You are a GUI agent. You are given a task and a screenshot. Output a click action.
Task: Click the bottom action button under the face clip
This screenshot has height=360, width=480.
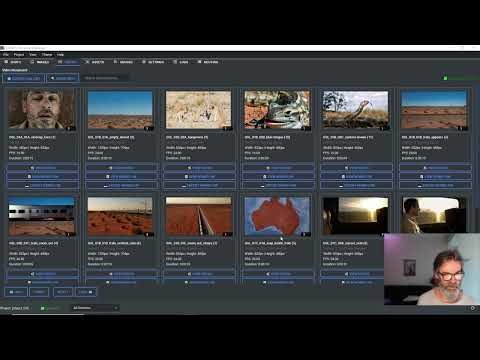coord(43,185)
